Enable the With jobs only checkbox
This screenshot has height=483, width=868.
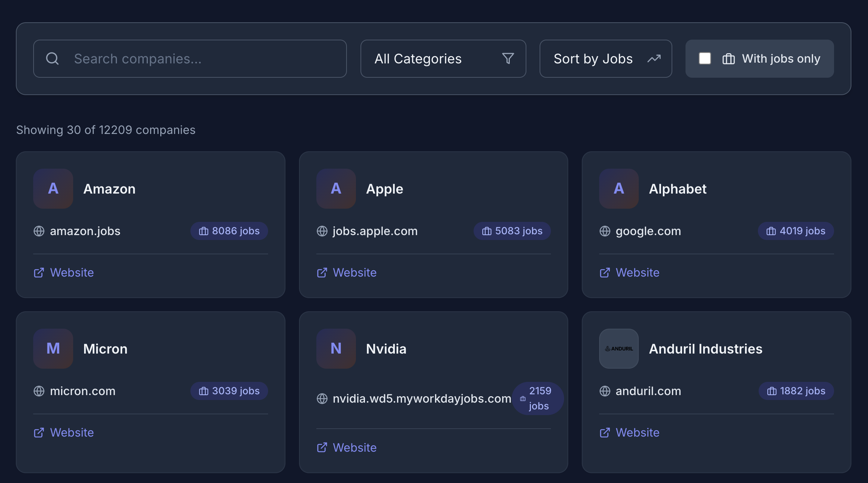705,58
